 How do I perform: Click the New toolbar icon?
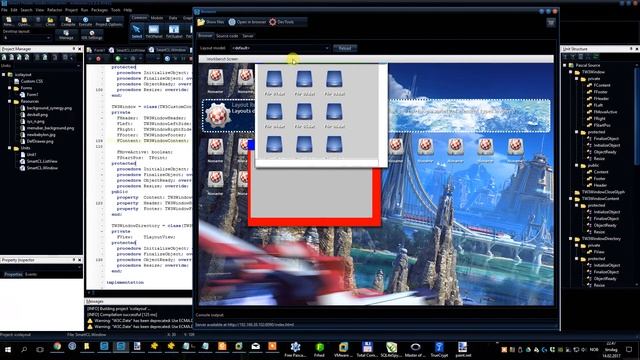click(x=9, y=21)
